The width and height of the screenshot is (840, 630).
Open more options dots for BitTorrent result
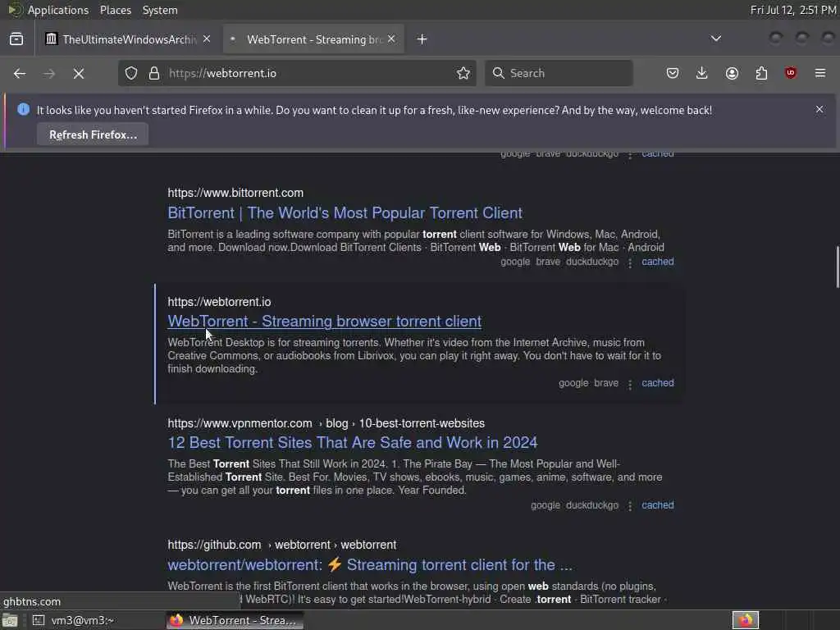tap(630, 262)
